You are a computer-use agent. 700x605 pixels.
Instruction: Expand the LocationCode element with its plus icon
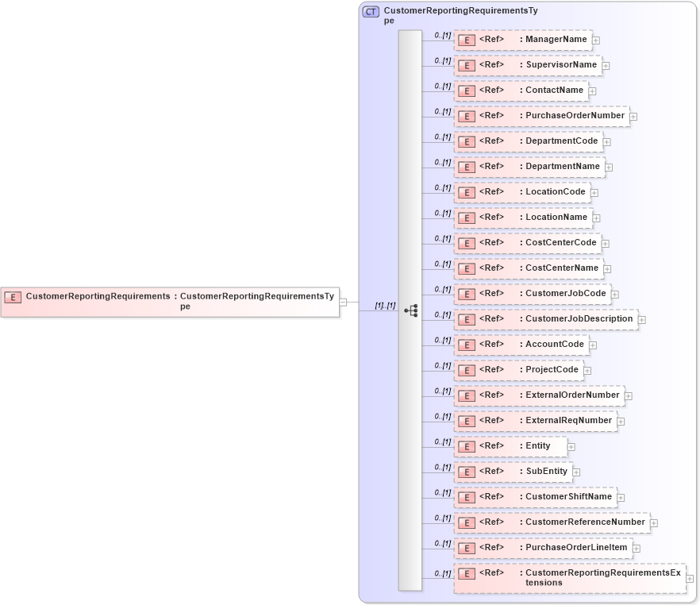pos(594,192)
